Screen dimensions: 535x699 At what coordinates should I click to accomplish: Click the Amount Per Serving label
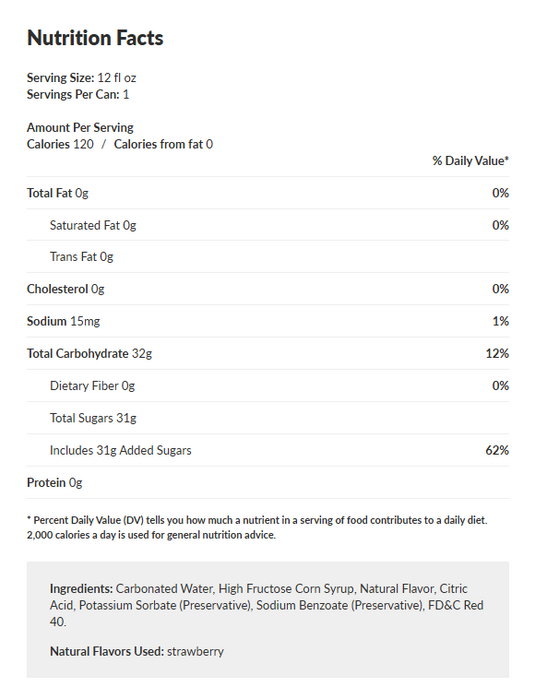80,127
